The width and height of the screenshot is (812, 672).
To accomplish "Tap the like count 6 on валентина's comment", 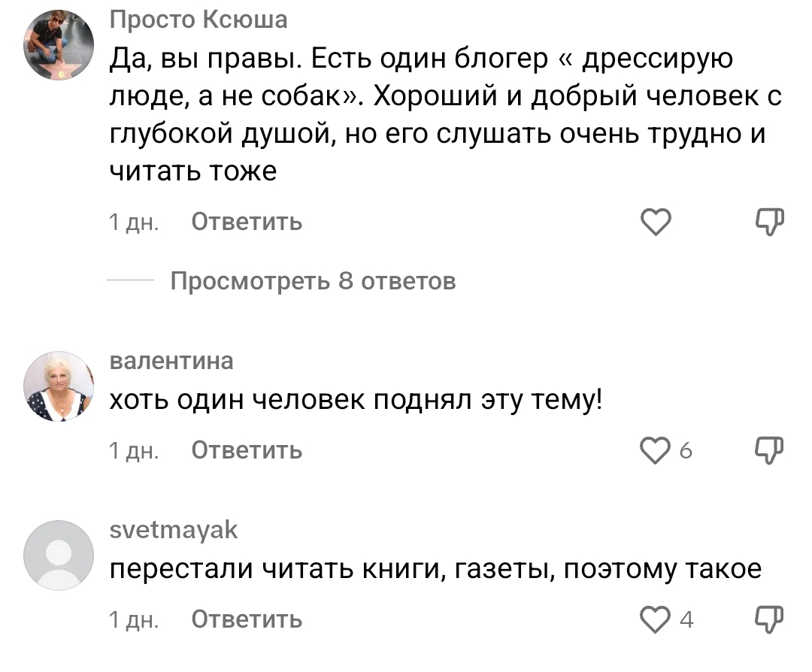I will tap(685, 450).
